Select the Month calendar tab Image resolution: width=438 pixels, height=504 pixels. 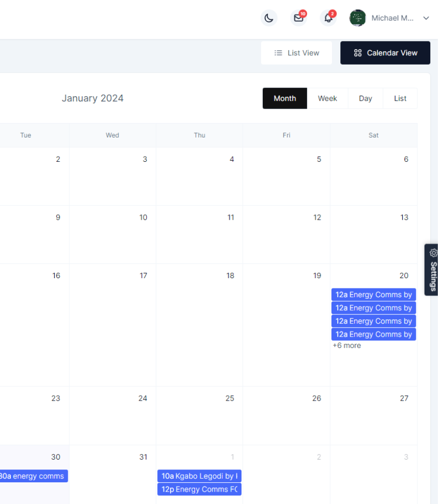click(284, 98)
